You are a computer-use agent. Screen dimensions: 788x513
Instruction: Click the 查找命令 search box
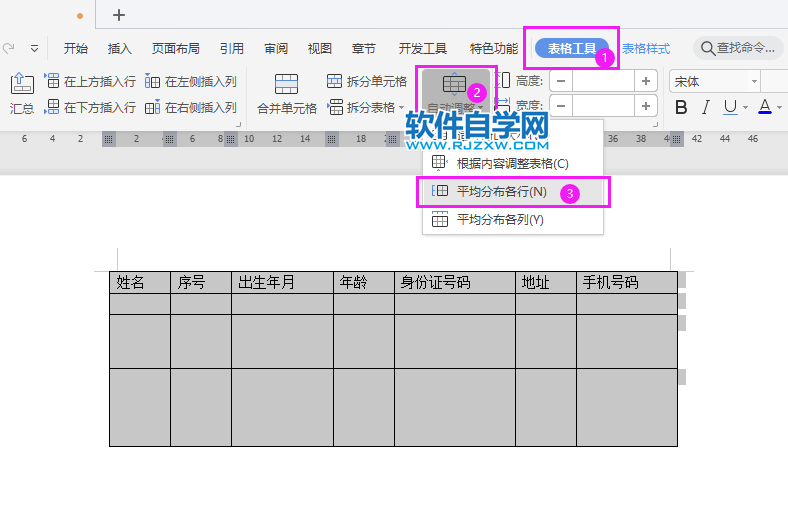tap(738, 48)
